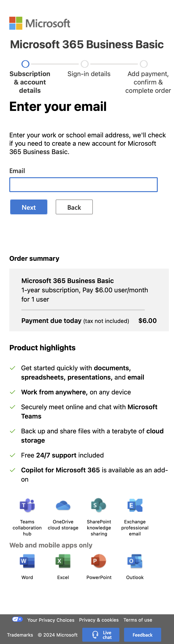The width and height of the screenshot is (174, 644).
Task: Open the Feedback panel
Action: coord(142,635)
